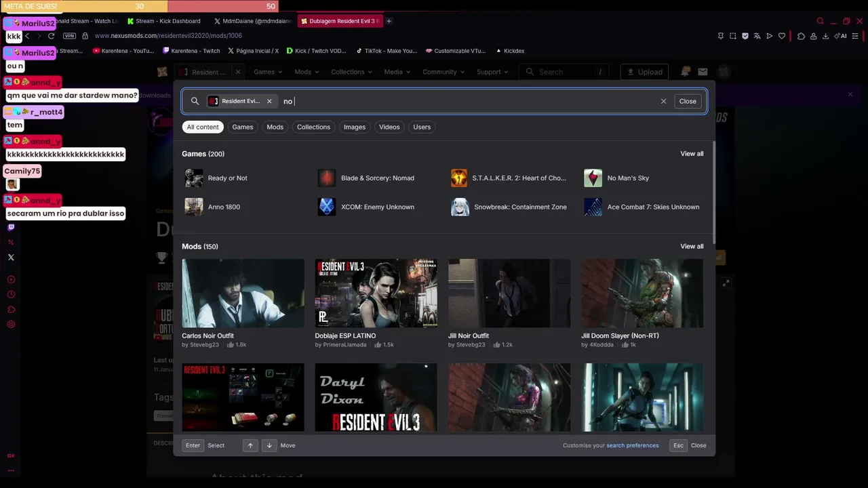Click the Enter key Select button
868x488 pixels.
tap(193, 445)
